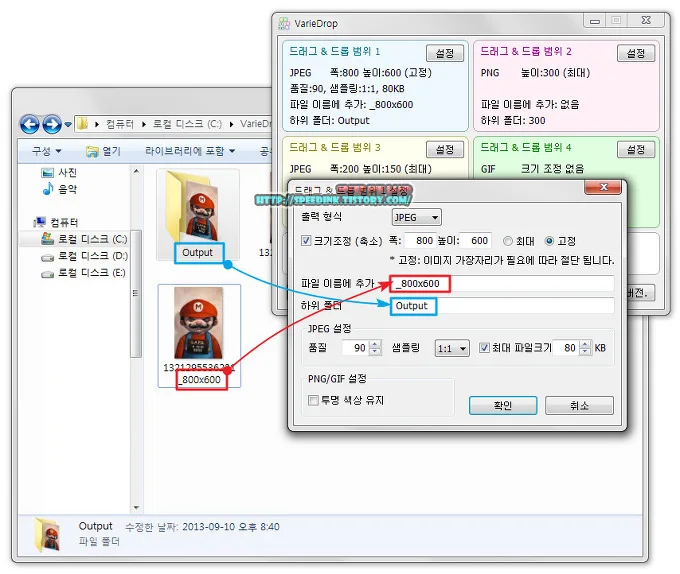Viewport: 680px width, 574px height.
Task: Open the 샘플링 1:1 dropdown
Action: [452, 348]
